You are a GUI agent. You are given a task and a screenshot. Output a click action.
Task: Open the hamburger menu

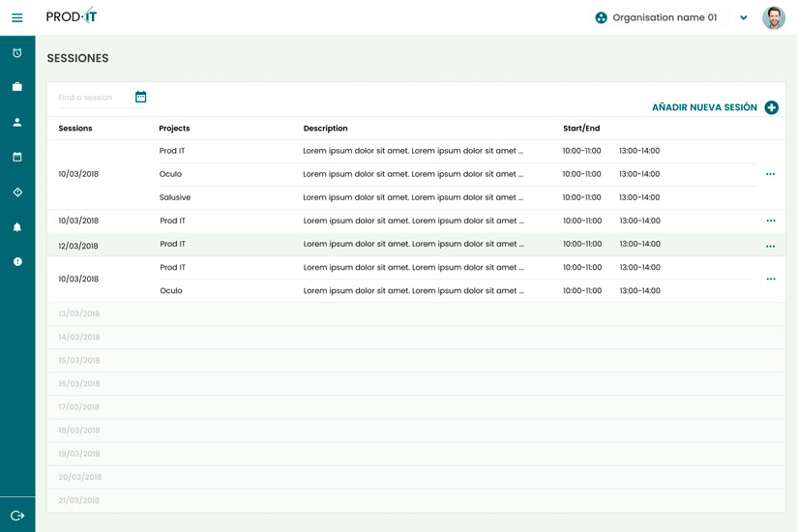[x=16, y=17]
